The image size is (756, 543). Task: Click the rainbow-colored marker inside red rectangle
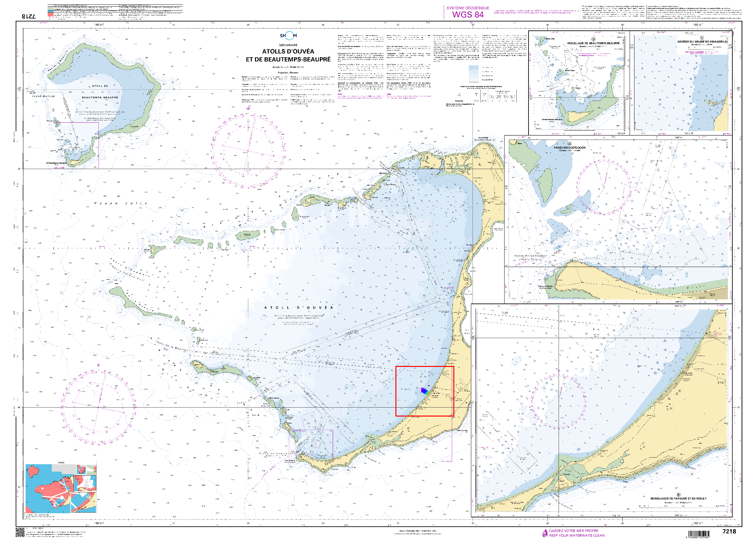424,391
